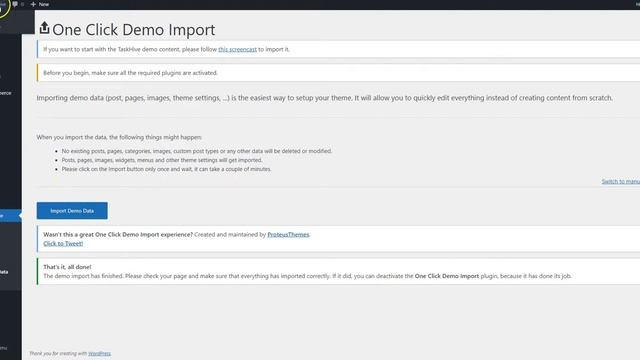Click the "Before you begin" warning notice
The image size is (640, 360).
click(338, 73)
